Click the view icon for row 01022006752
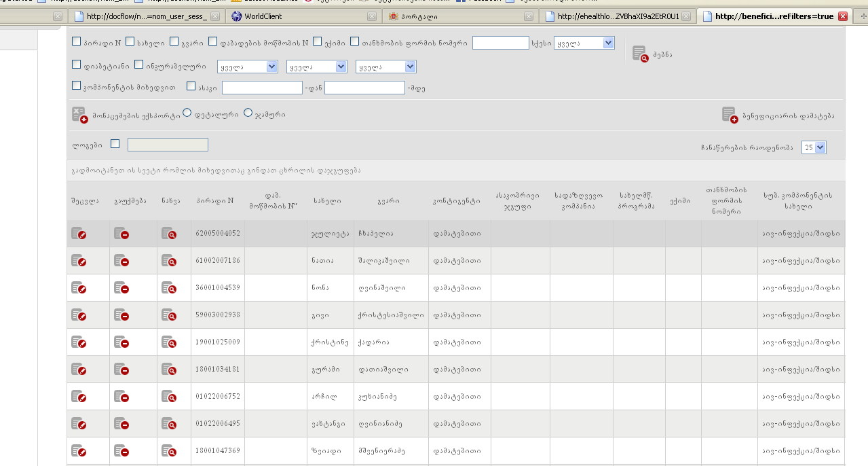Image resolution: width=868 pixels, height=466 pixels. coord(169,397)
